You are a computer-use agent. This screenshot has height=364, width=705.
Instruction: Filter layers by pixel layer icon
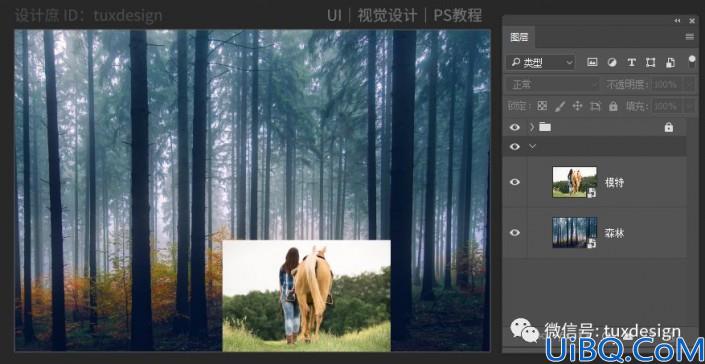592,62
